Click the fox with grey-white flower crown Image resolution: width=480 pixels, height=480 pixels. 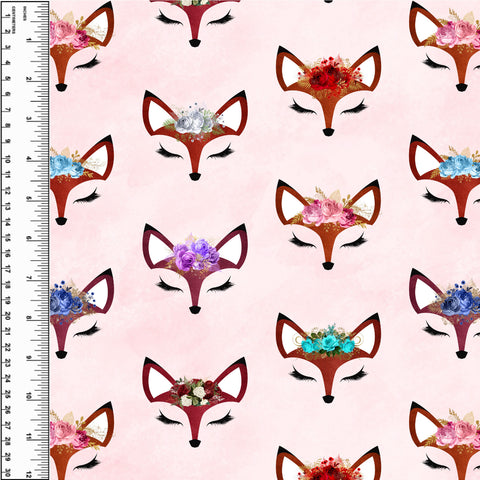click(195, 135)
